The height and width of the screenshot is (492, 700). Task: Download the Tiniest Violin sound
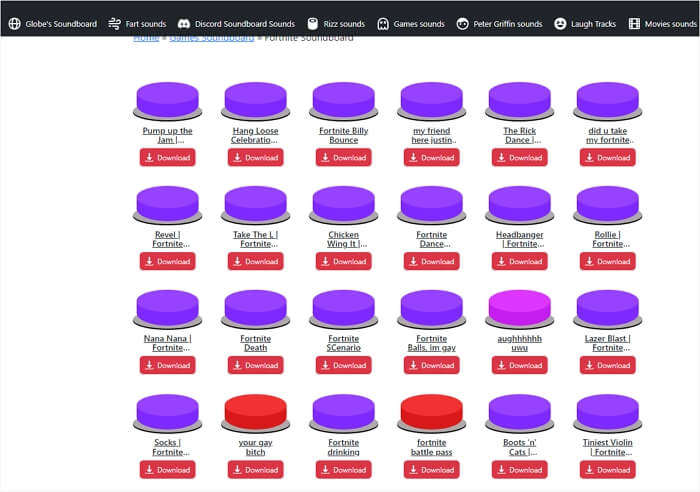point(607,469)
